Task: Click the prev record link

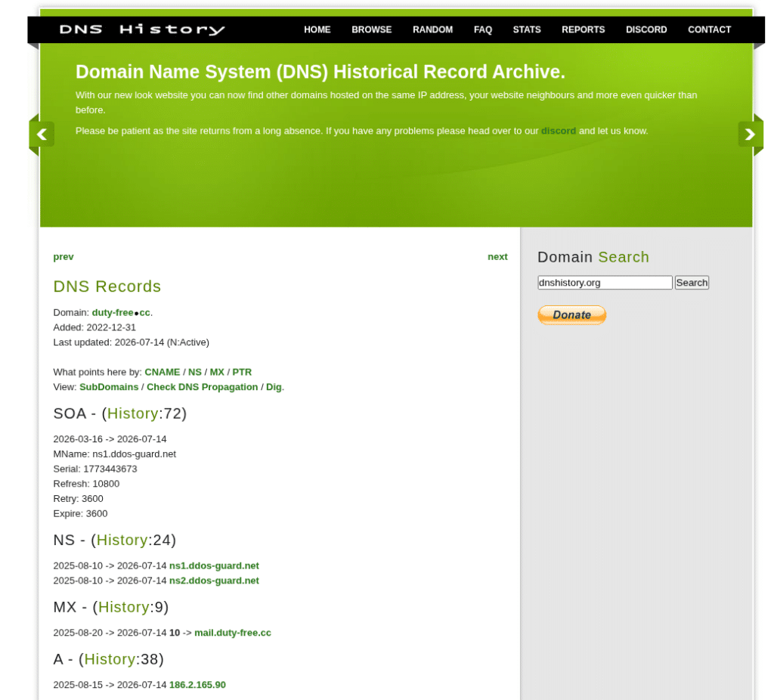Action: pos(63,257)
